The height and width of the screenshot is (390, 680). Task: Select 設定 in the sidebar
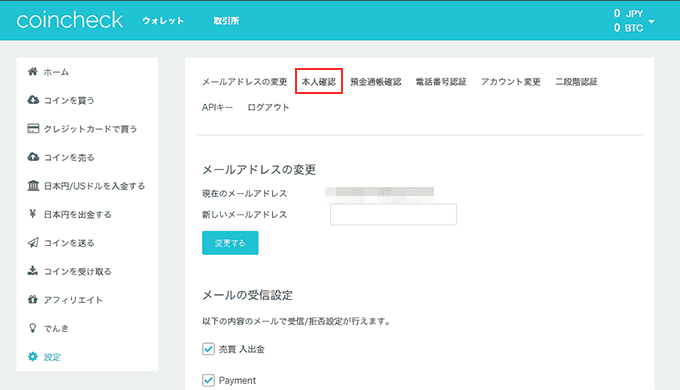(52, 357)
